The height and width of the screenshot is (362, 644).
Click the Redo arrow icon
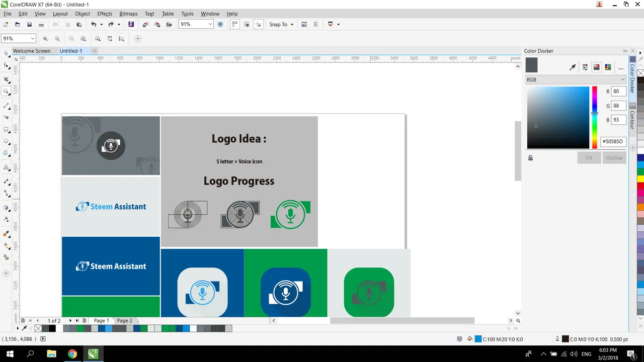[x=111, y=24]
